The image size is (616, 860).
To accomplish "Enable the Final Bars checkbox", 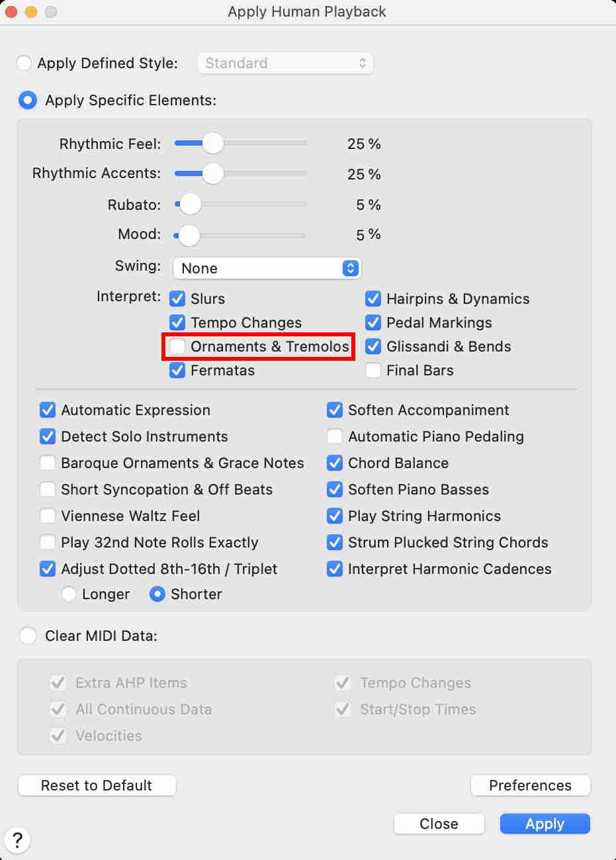I will point(373,370).
